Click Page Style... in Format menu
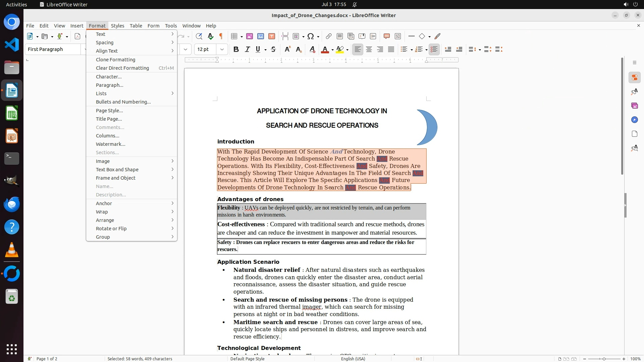Screen dimensions: 644x362 109,111
